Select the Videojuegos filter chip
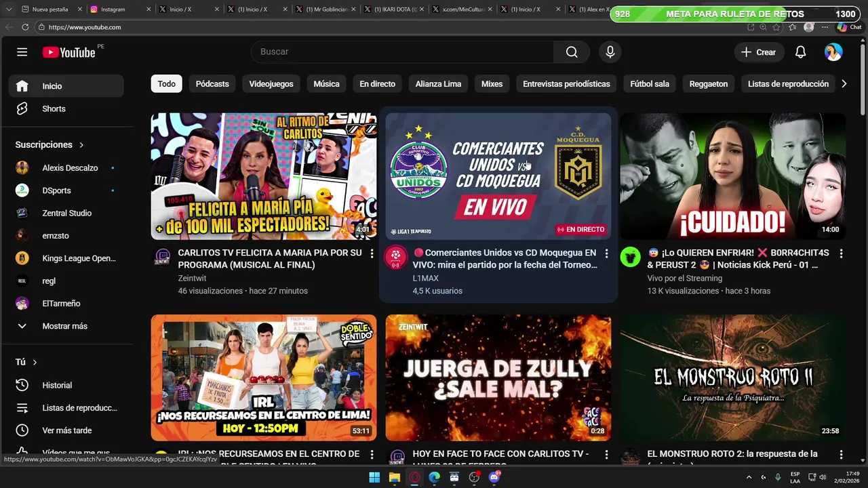 point(271,84)
